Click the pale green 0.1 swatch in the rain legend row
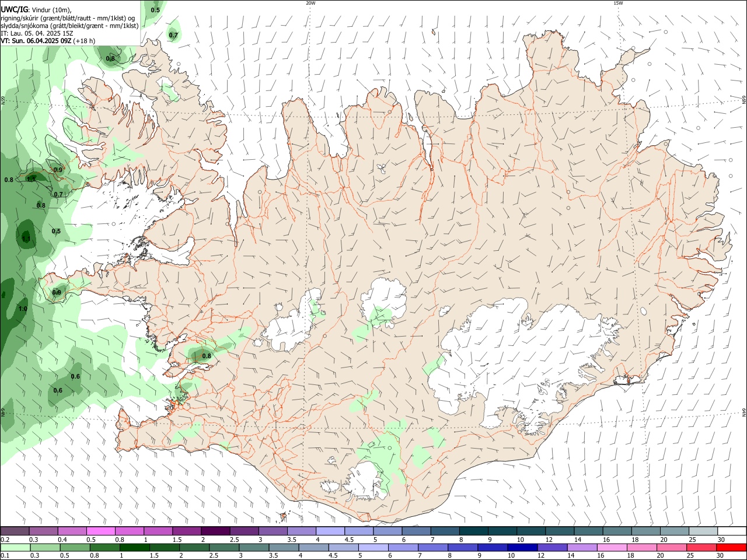Screen dimensions: 747x560 [15, 548]
